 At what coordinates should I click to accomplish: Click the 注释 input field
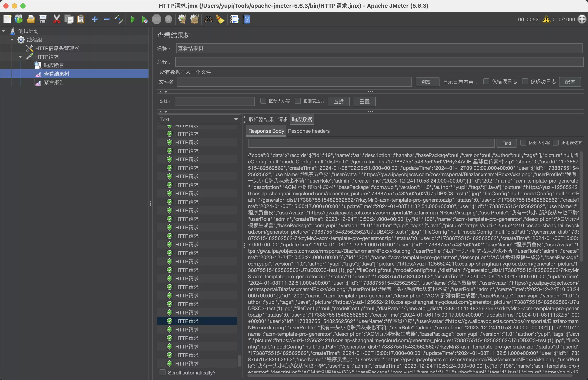coord(379,62)
